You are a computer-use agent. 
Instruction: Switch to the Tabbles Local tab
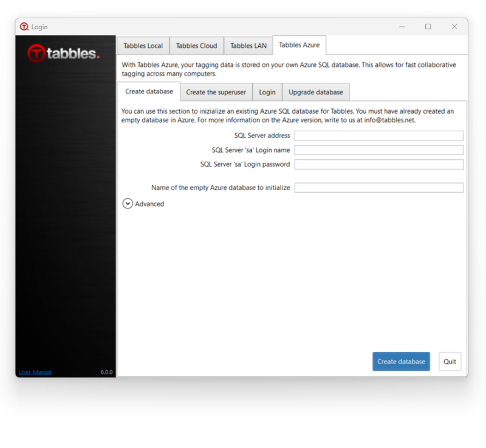point(143,45)
